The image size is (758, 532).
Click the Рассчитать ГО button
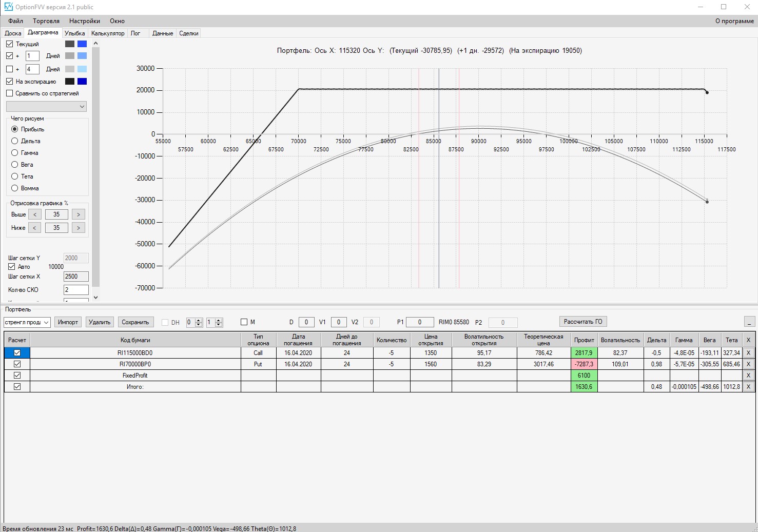click(583, 322)
